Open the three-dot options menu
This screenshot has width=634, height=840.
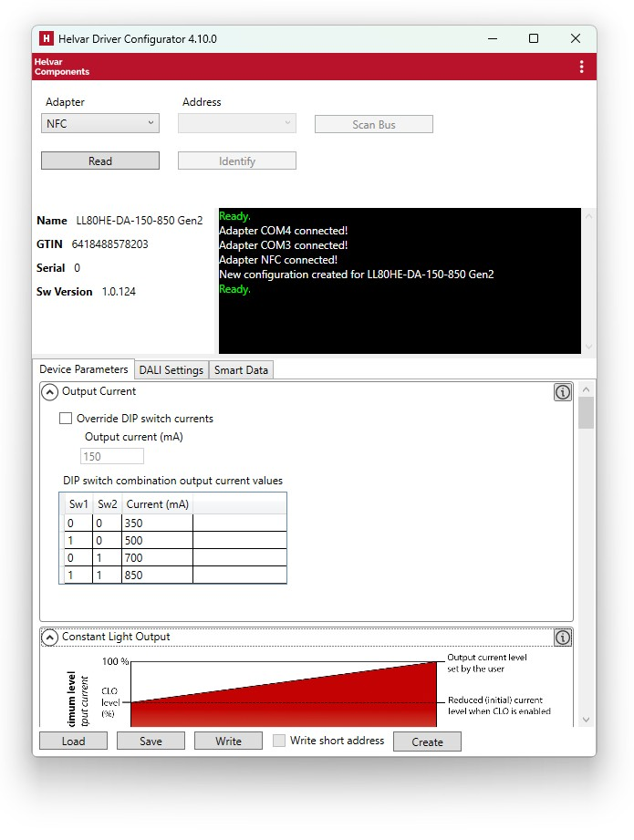click(581, 67)
